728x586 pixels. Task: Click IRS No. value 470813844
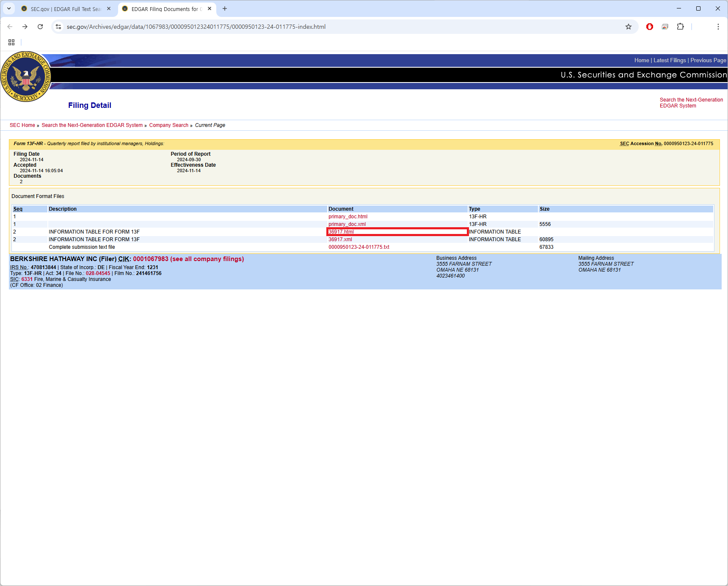(x=44, y=267)
